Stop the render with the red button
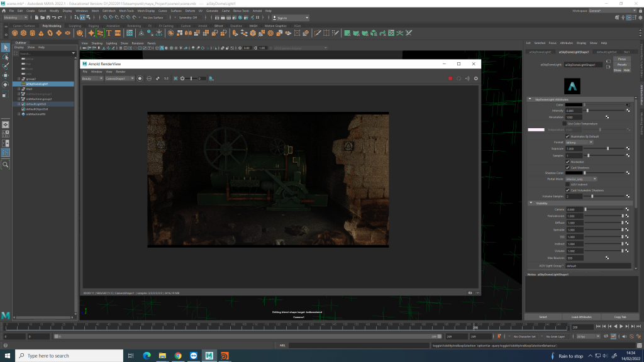The image size is (644, 362). (450, 79)
